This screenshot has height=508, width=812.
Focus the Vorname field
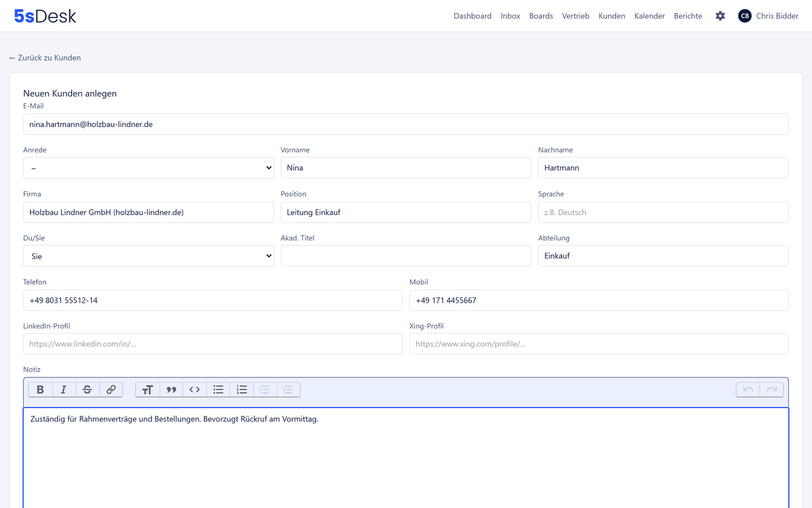coord(406,168)
